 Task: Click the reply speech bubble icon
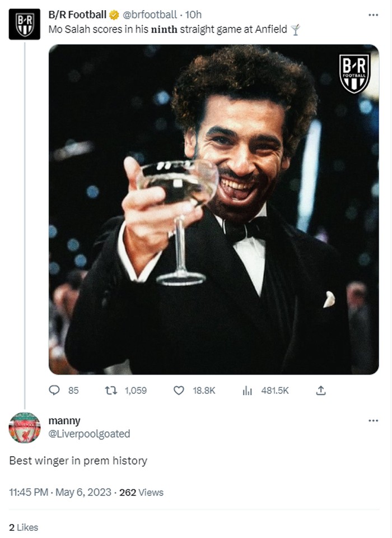54,391
